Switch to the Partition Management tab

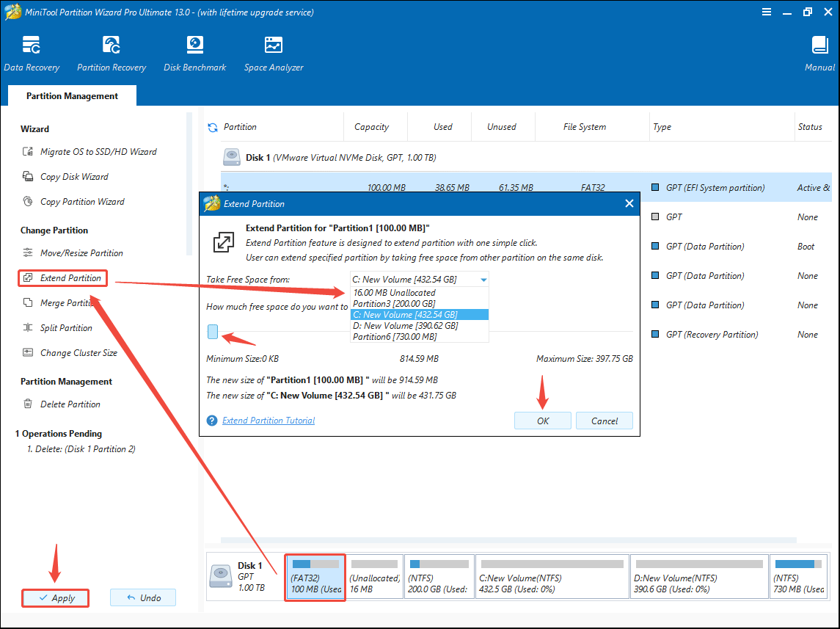(x=71, y=95)
